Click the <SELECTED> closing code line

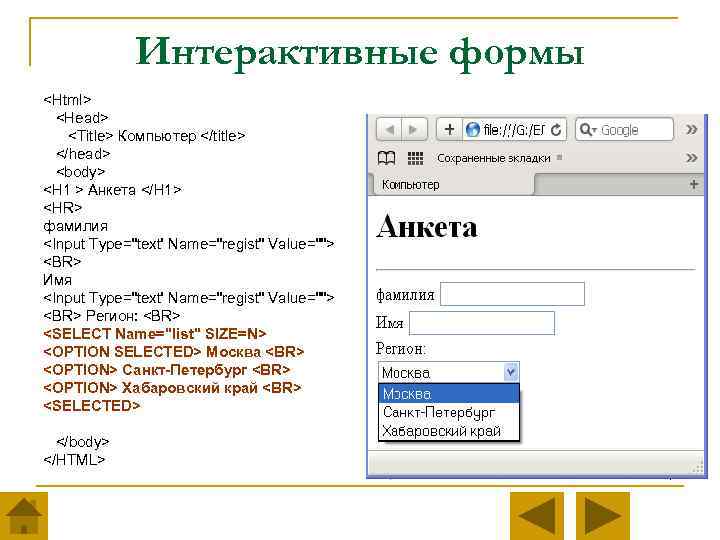[x=92, y=405]
